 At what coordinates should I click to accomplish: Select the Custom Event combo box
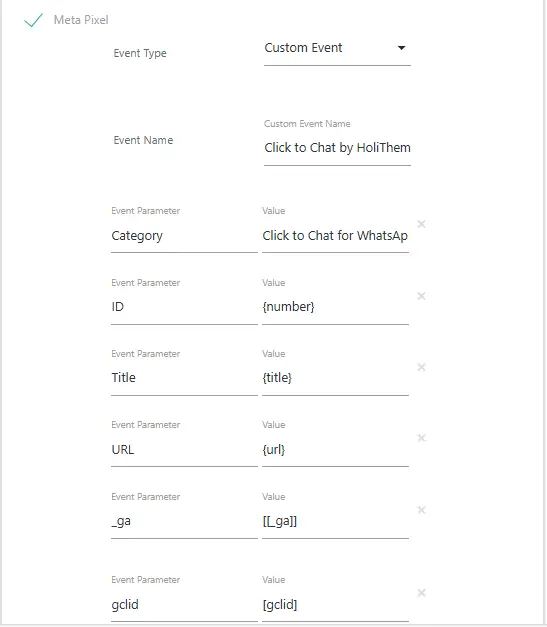tap(337, 50)
